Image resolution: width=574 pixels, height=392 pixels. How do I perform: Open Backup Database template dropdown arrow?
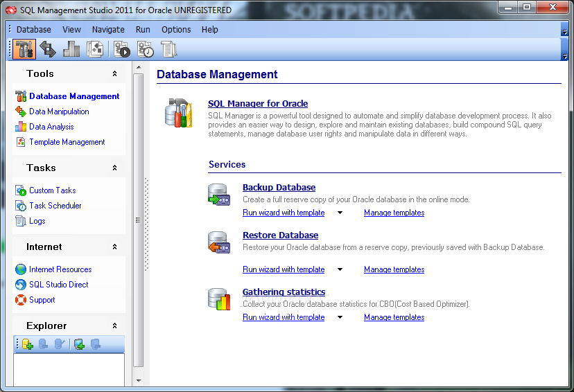tap(340, 213)
